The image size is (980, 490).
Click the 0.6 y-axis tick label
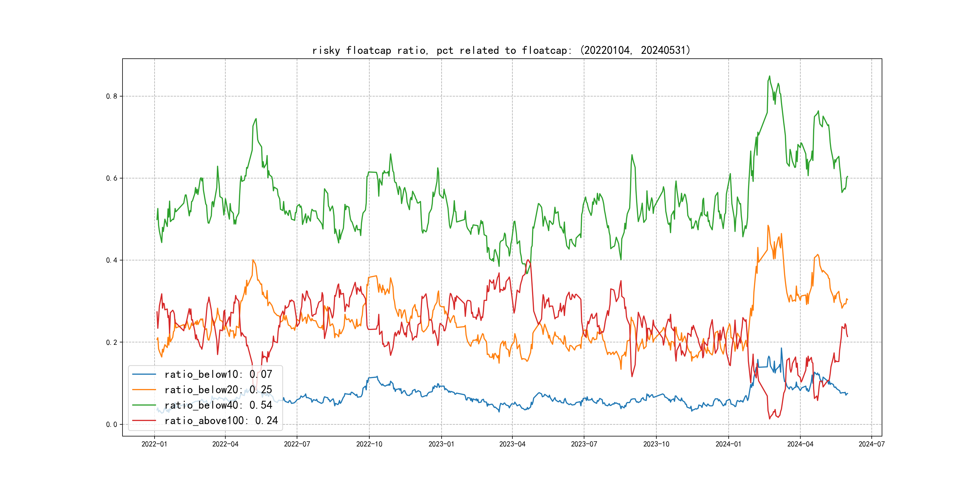(x=112, y=178)
